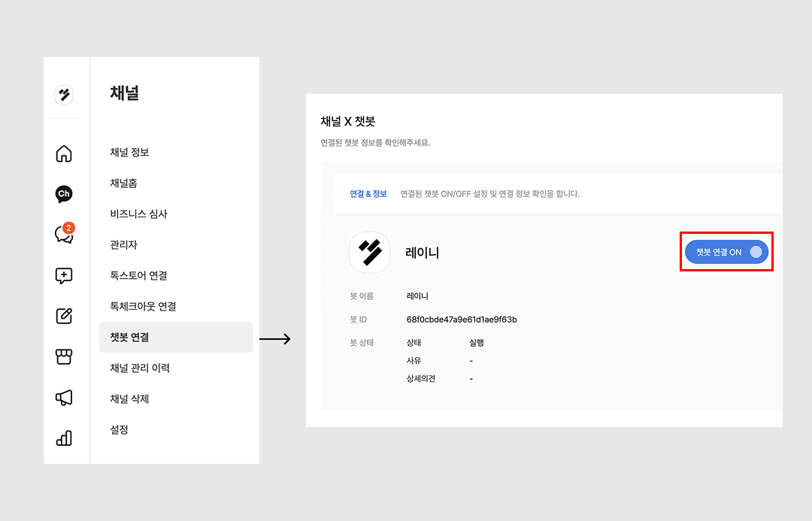Click the 채널 sidebar heading
This screenshot has width=812, height=521.
pos(124,93)
